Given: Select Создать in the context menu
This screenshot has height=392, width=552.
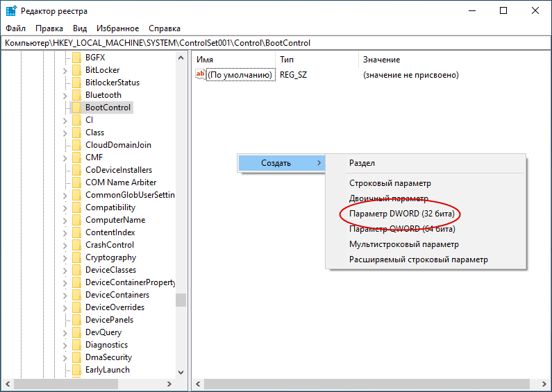Looking at the screenshot, I should (x=281, y=163).
